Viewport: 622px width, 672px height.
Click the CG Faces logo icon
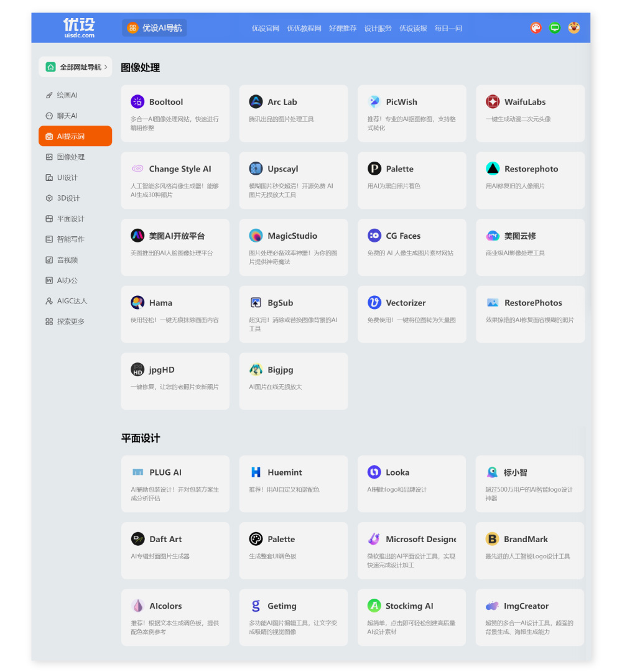374,235
